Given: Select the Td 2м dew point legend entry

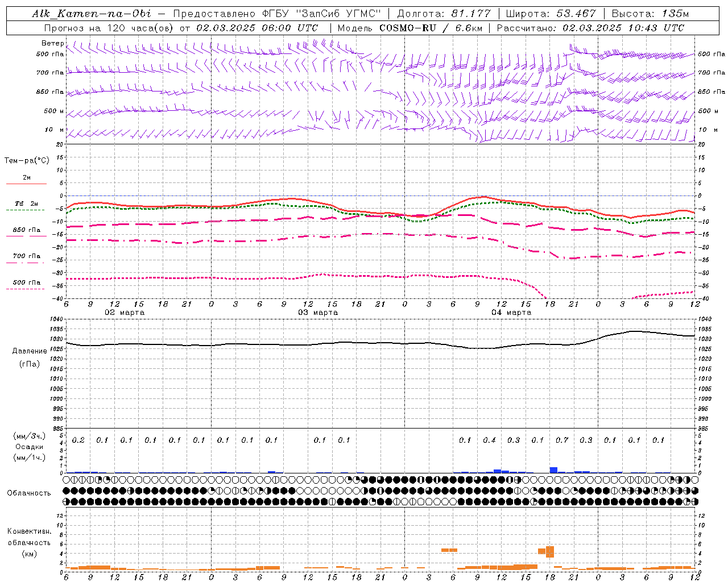Looking at the screenshot, I should [x=27, y=203].
